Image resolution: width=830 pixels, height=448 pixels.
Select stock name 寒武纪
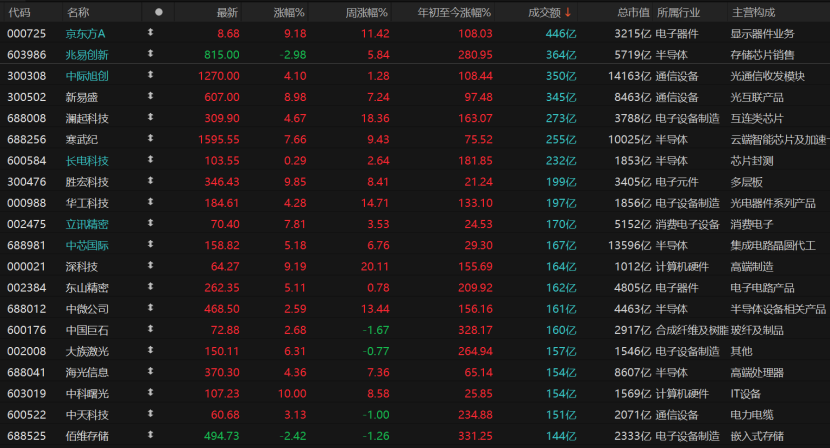pyautogui.click(x=82, y=140)
